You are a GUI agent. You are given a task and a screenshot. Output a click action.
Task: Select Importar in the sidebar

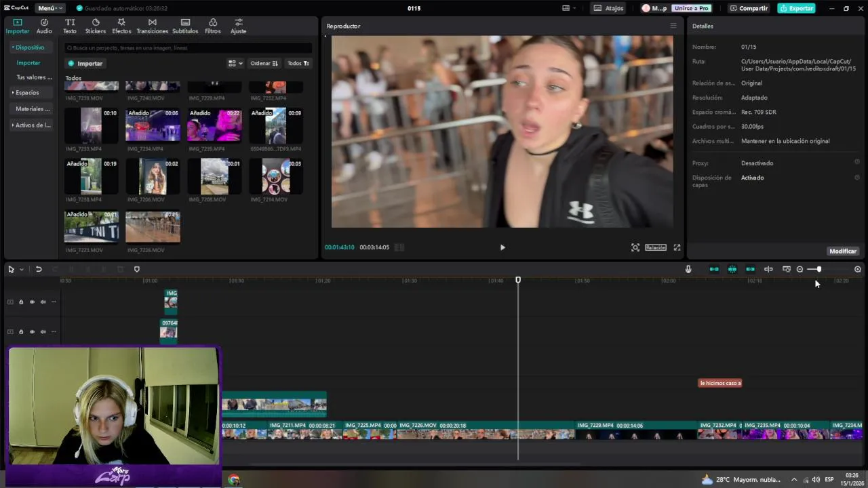28,62
